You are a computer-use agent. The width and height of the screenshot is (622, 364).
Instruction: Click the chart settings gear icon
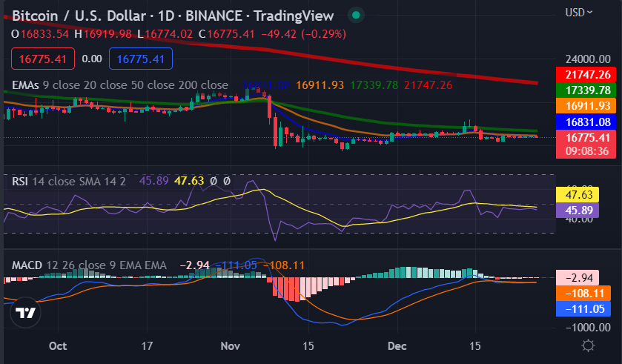pos(588,345)
